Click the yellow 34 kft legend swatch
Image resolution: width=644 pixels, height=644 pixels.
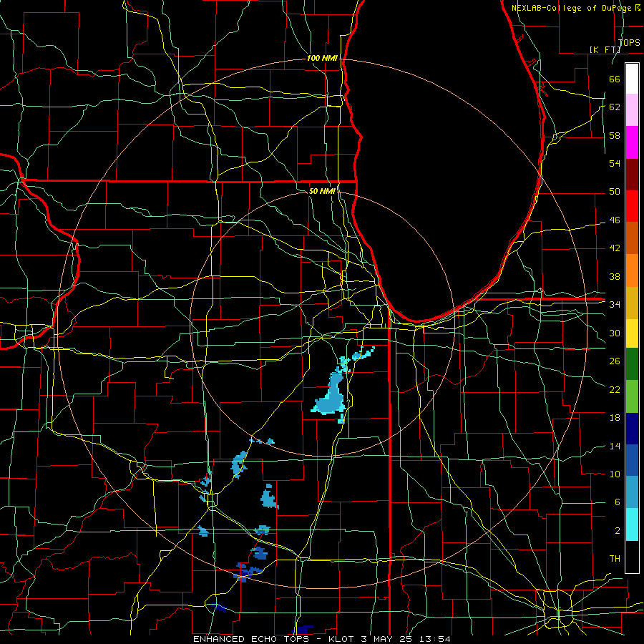632,333
